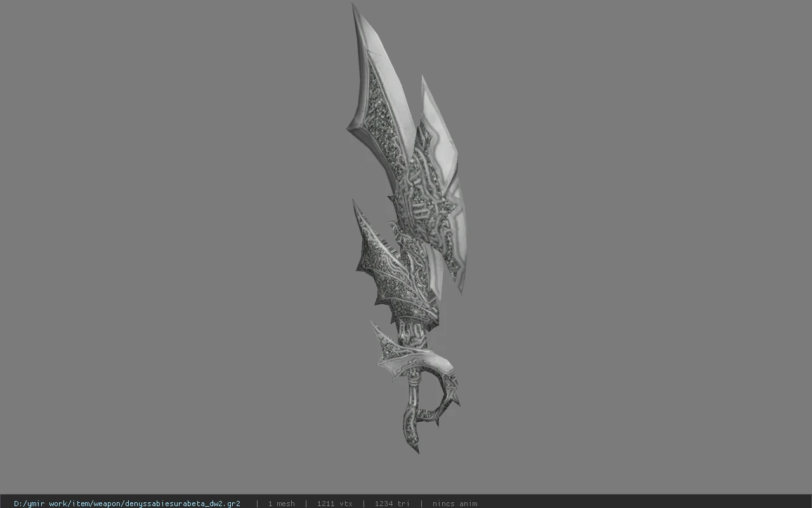812x508 pixels.
Task: Click the '1 mesh' status entry
Action: point(281,504)
